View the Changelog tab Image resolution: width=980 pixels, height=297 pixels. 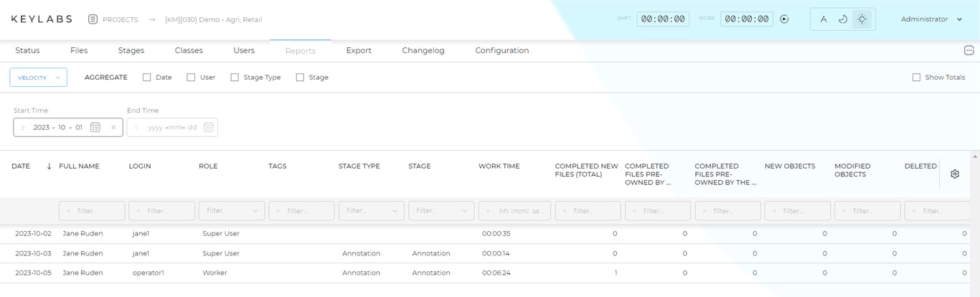pyautogui.click(x=423, y=50)
